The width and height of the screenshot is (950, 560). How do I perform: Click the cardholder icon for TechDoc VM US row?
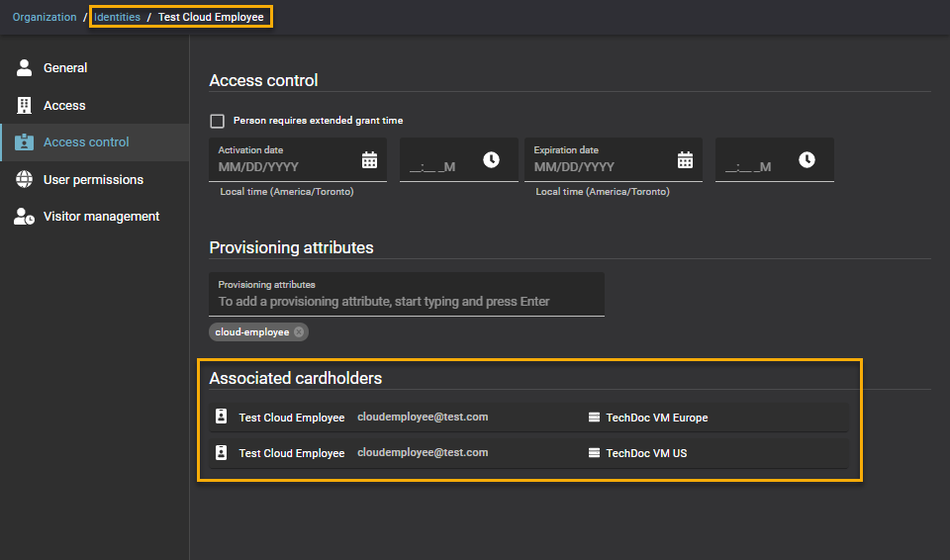point(222,453)
